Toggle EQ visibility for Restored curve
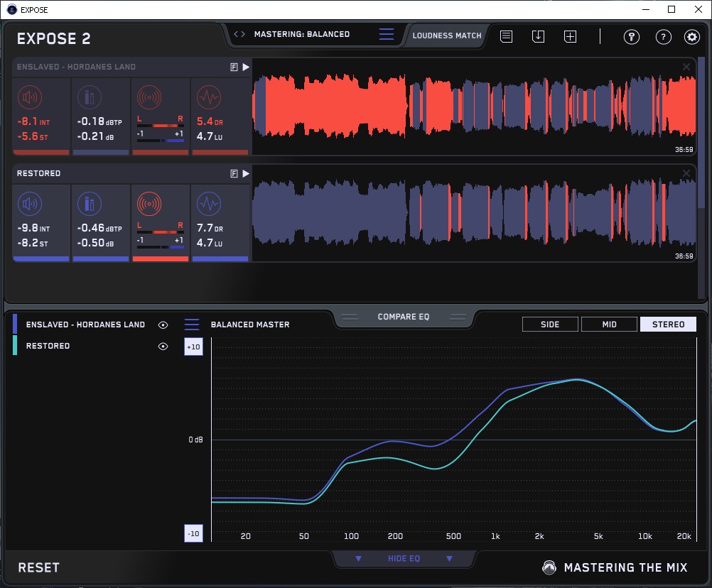The height and width of the screenshot is (588, 712). coord(163,346)
